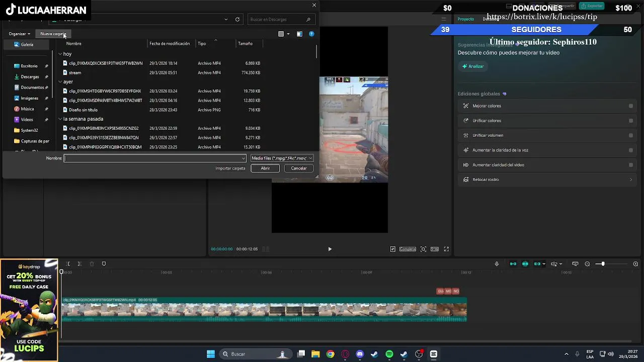Viewport: 644px width, 362px height.
Task: Open Discord from the taskbar
Action: pos(360,354)
